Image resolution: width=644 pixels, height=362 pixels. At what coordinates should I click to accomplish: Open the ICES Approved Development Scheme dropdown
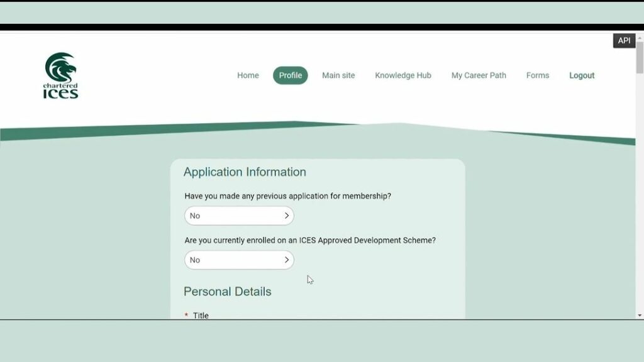238,260
